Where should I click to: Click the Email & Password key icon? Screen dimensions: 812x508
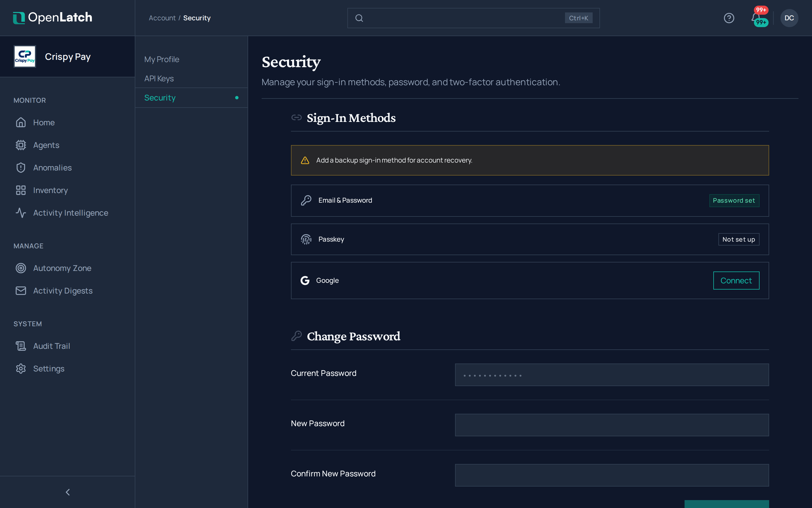click(x=306, y=200)
